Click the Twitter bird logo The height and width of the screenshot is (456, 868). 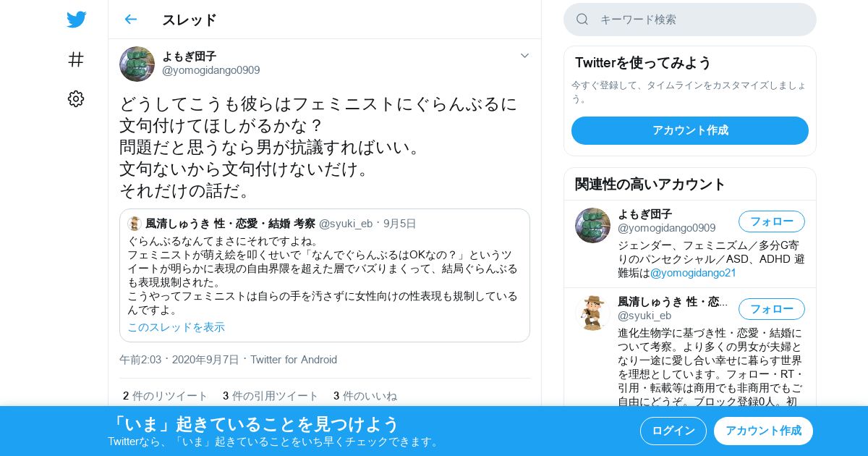(x=76, y=20)
